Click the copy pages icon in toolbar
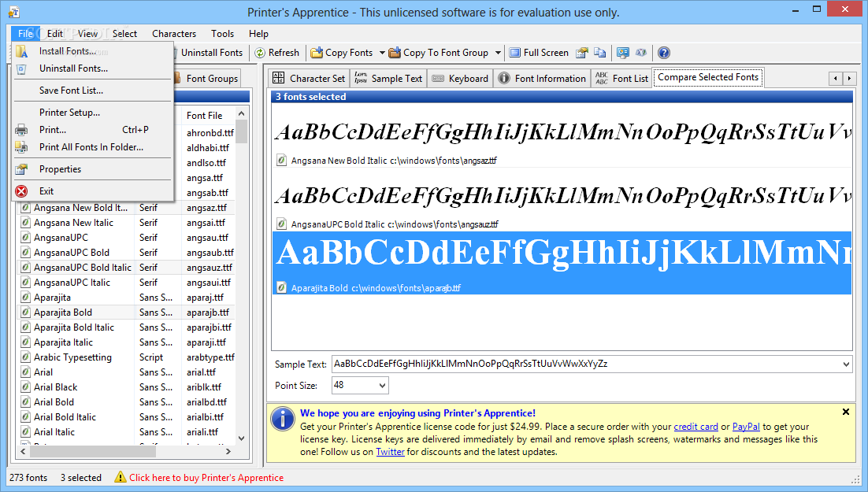This screenshot has height=492, width=868. click(599, 53)
